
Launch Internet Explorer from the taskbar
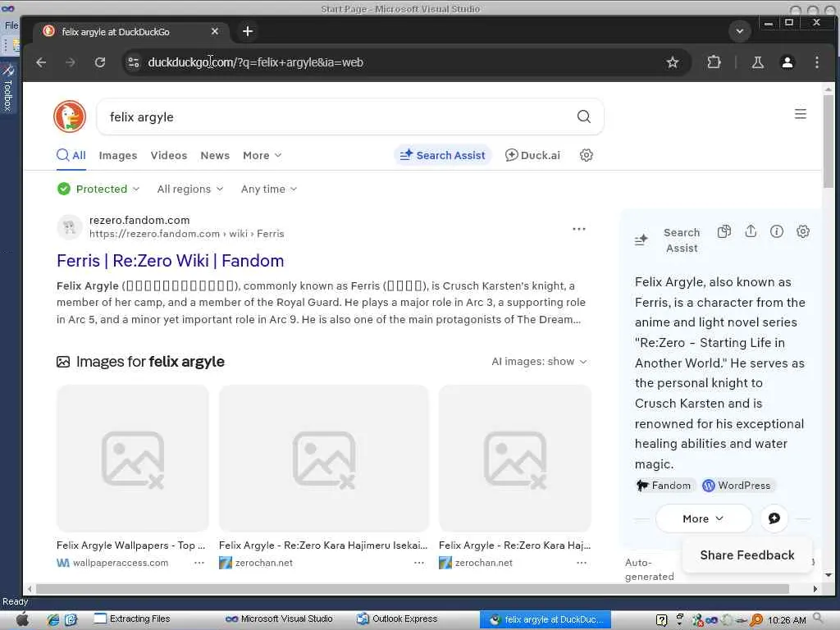[53, 619]
